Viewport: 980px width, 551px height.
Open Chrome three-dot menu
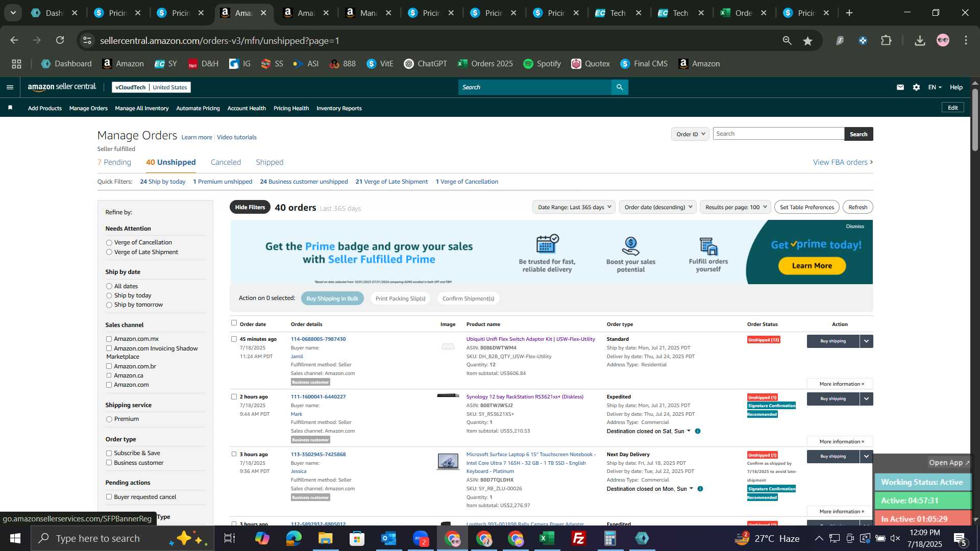tap(966, 40)
